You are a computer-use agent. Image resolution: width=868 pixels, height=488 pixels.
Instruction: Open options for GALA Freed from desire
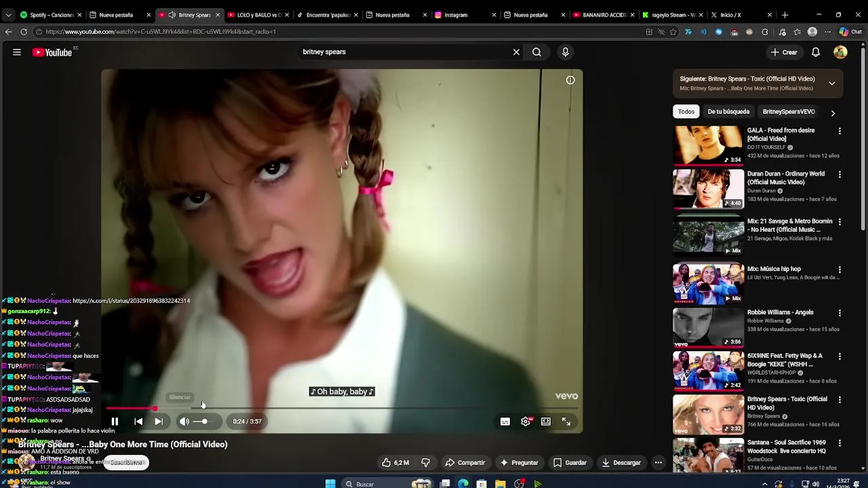coord(840,131)
